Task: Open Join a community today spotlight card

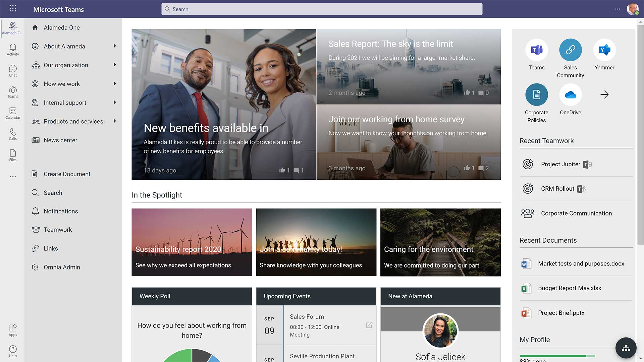Action: pos(316,242)
